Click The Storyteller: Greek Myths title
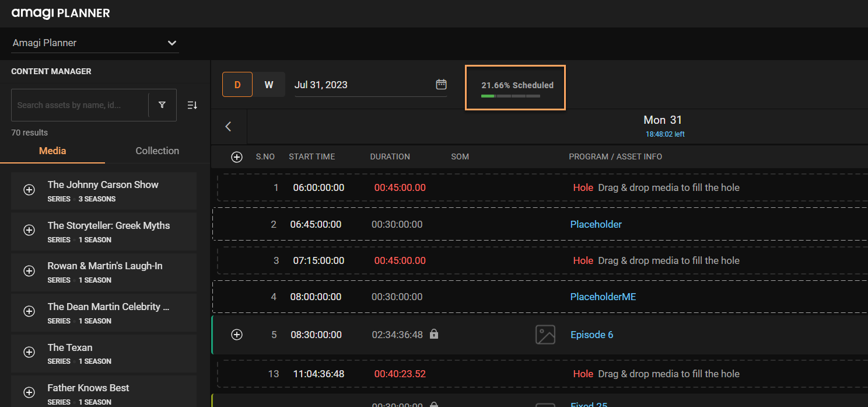This screenshot has width=868, height=407. click(x=109, y=225)
